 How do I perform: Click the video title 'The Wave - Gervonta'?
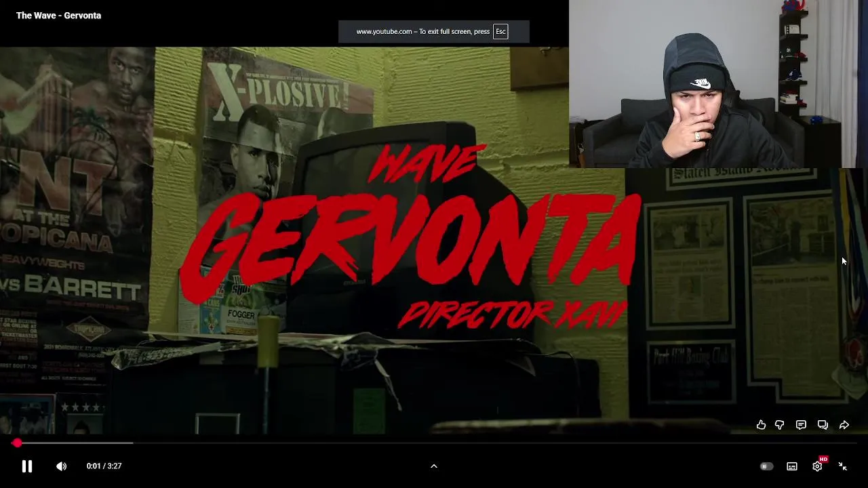tap(59, 16)
